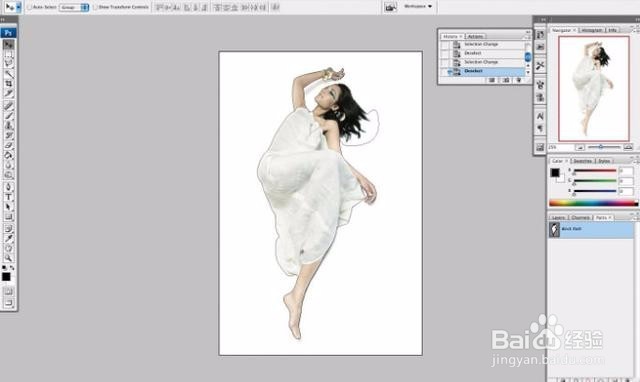Switch to the Styles tab
The height and width of the screenshot is (382, 640).
604,161
